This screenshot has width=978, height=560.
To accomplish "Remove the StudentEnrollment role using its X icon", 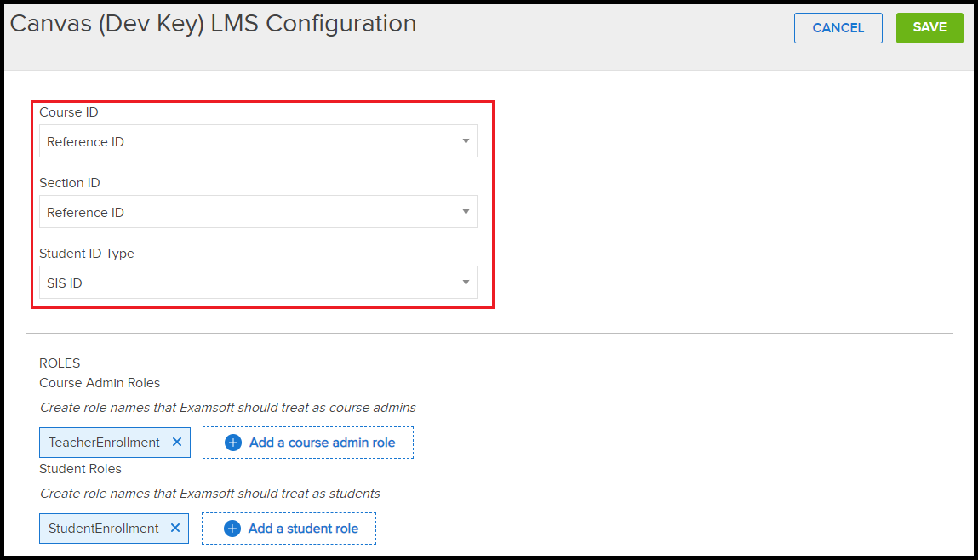I will [176, 528].
